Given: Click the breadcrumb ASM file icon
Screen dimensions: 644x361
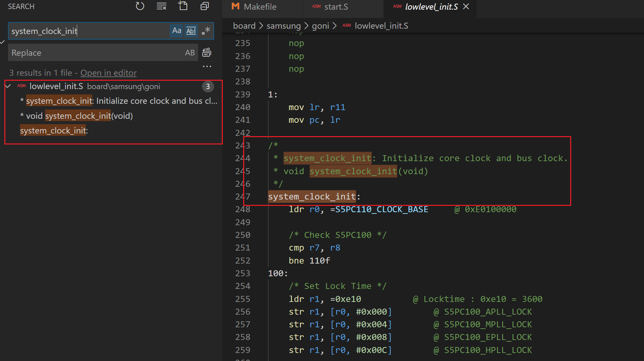Looking at the screenshot, I should (347, 25).
